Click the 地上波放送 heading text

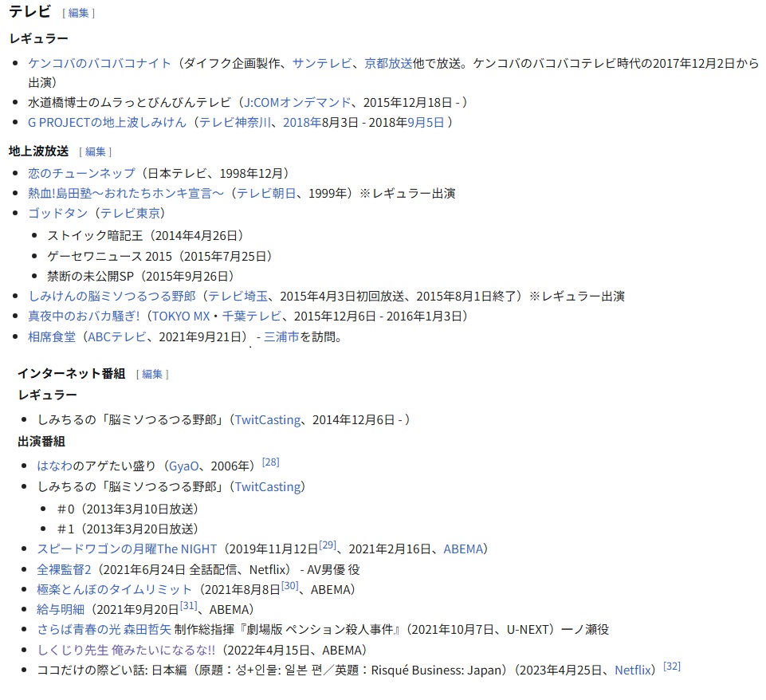38,151
